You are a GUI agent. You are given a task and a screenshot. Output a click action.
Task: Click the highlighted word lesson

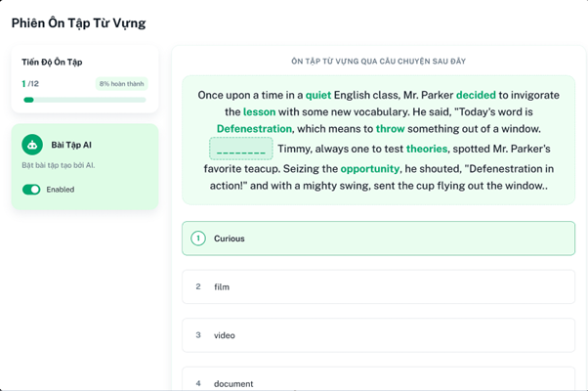tap(259, 112)
